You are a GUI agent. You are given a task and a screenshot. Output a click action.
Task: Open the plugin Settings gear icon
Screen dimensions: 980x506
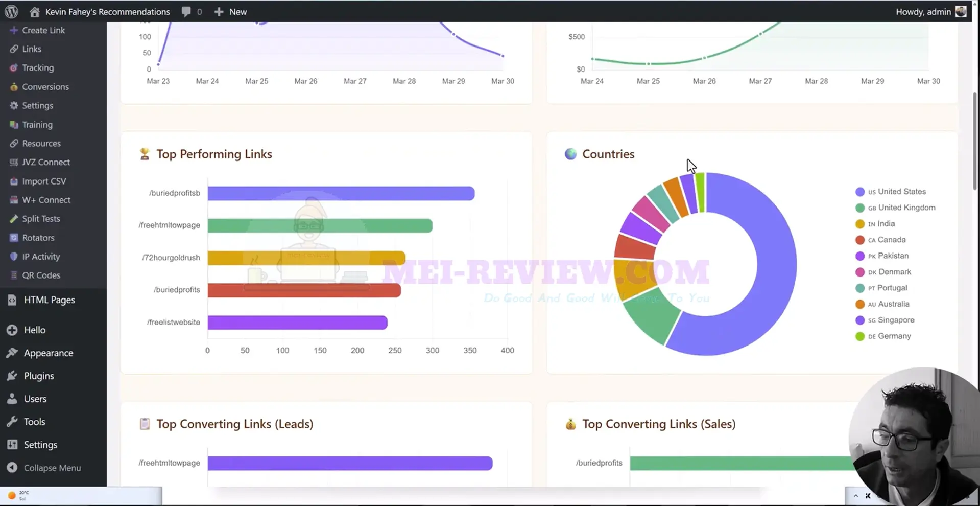[x=14, y=106]
